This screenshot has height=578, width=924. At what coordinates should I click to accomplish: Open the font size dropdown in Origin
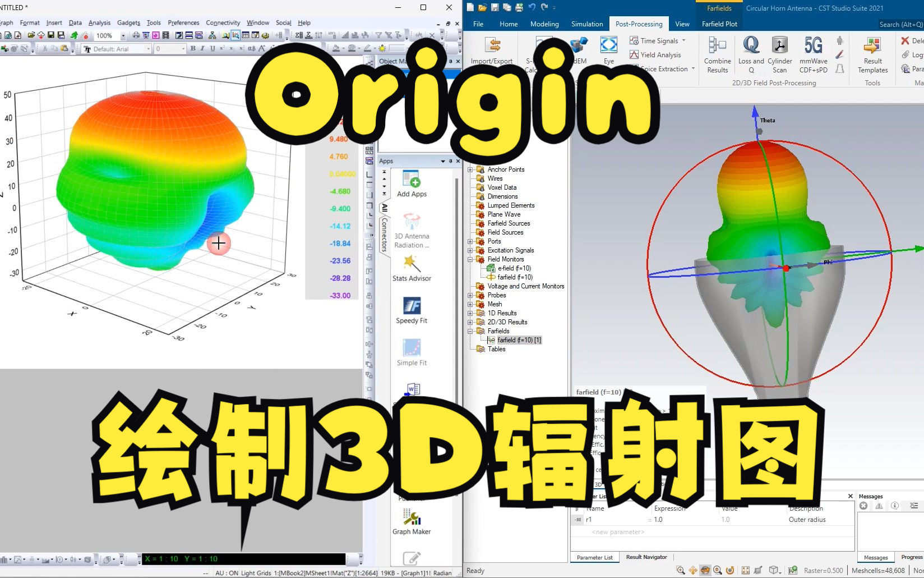pos(183,49)
